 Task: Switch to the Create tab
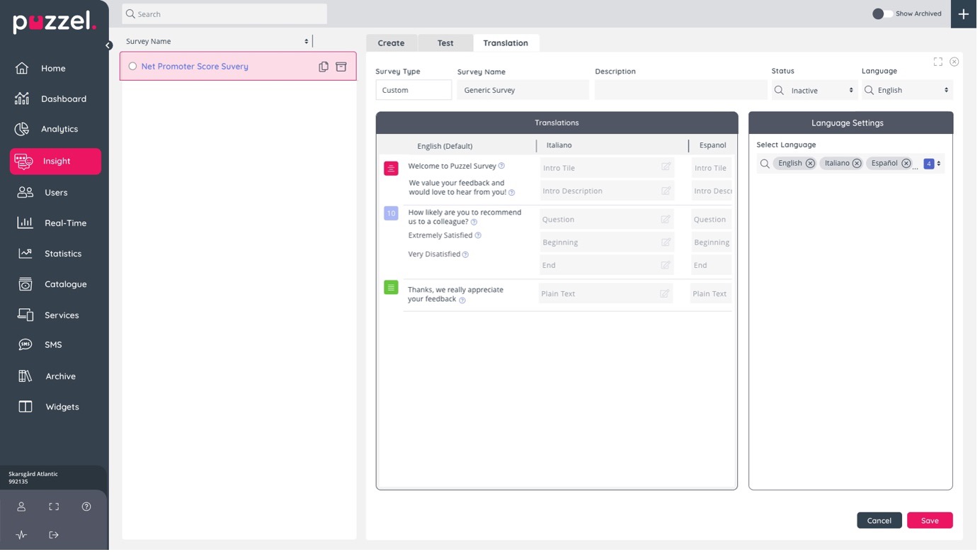click(392, 43)
